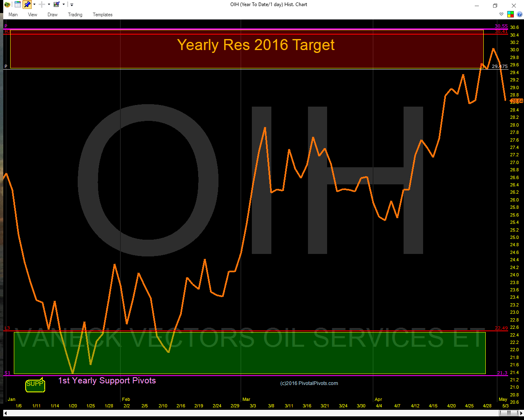This screenshot has height=420, width=524.
Task: Click the 4/28 date on time axis
Action: coord(487,406)
